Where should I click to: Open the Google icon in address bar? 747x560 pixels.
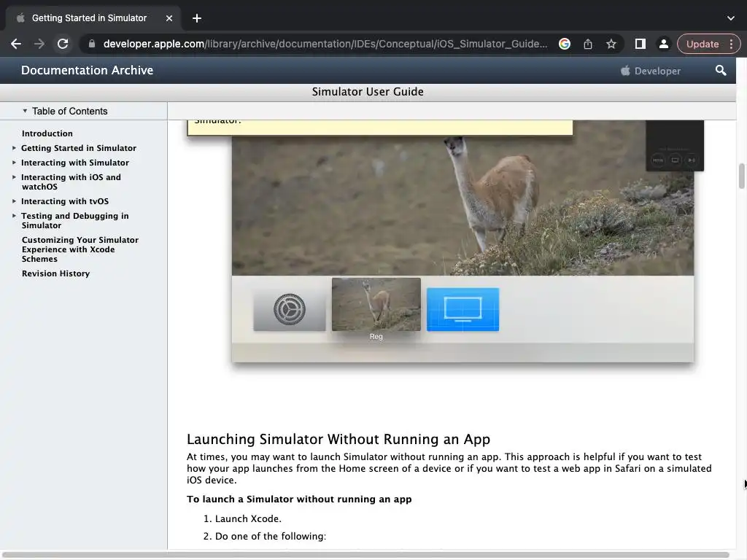pos(565,44)
